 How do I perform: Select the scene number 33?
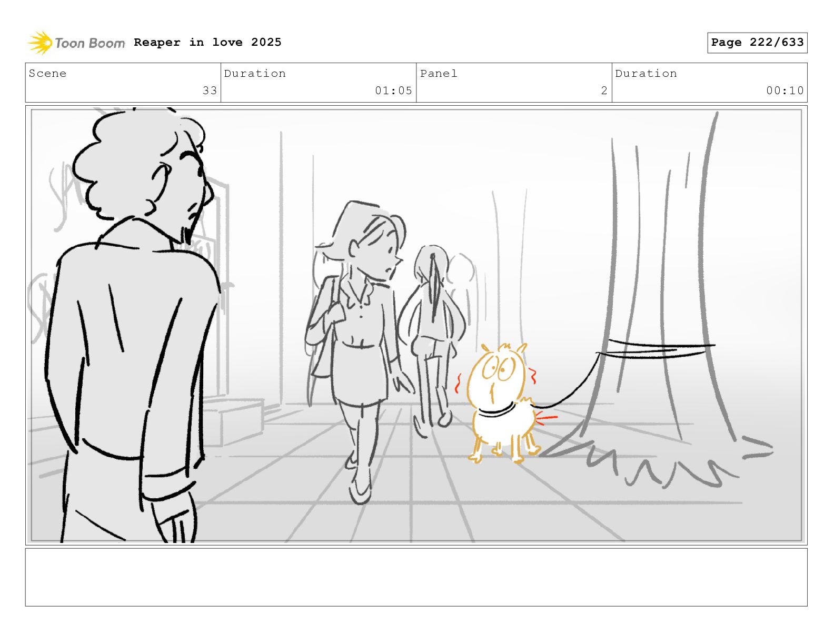210,90
